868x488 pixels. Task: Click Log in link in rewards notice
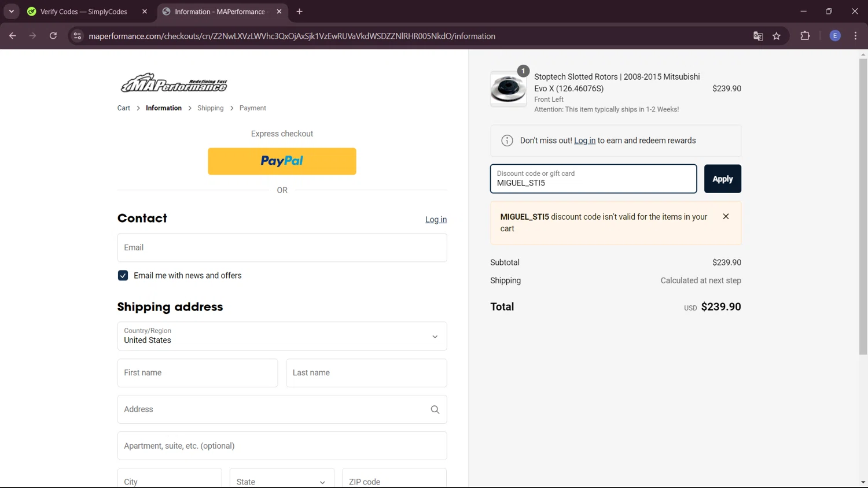point(584,141)
